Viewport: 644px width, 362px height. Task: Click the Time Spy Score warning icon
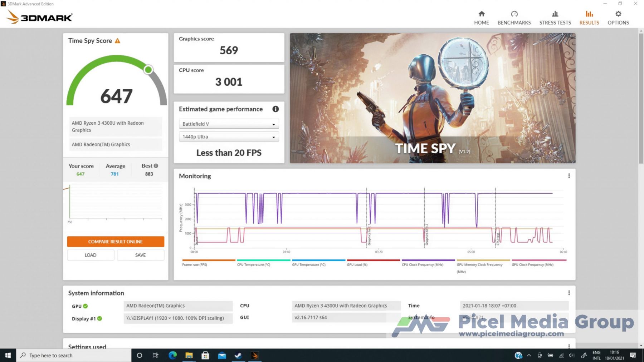(x=117, y=41)
